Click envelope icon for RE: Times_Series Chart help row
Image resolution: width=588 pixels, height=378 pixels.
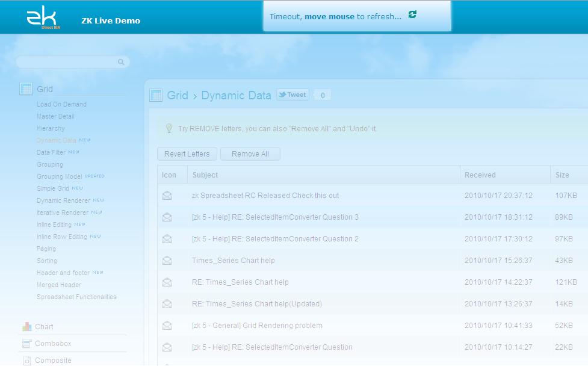[x=167, y=282]
